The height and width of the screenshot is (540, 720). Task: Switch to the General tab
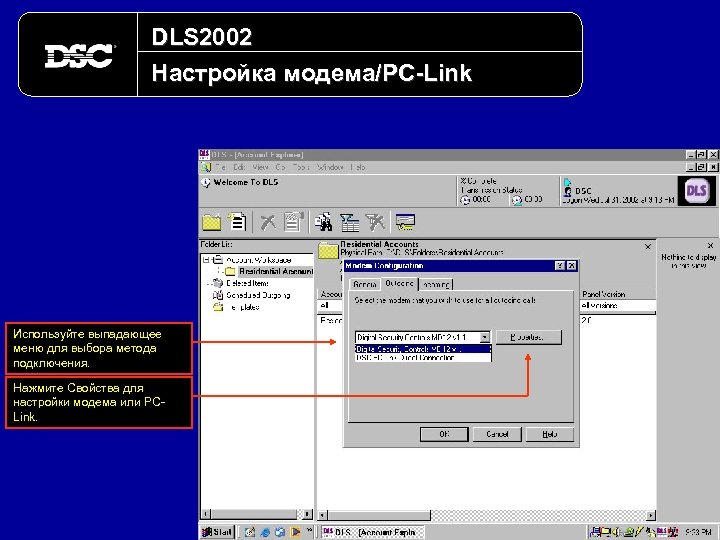[365, 285]
